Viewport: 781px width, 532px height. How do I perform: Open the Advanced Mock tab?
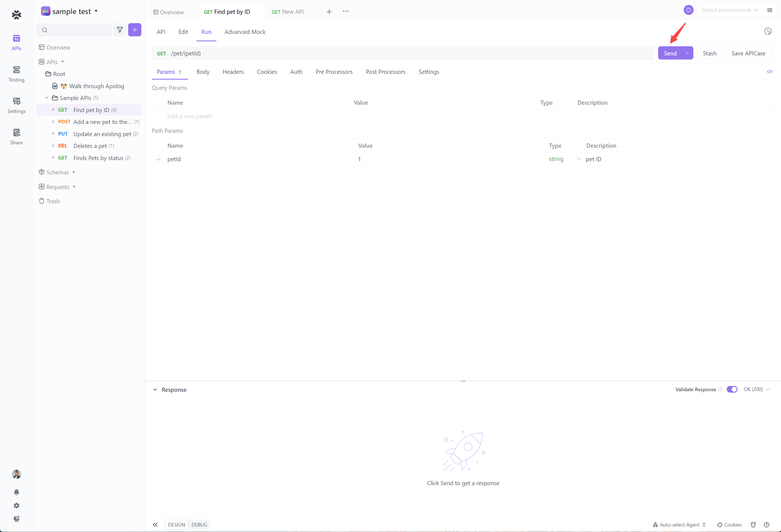(x=245, y=32)
